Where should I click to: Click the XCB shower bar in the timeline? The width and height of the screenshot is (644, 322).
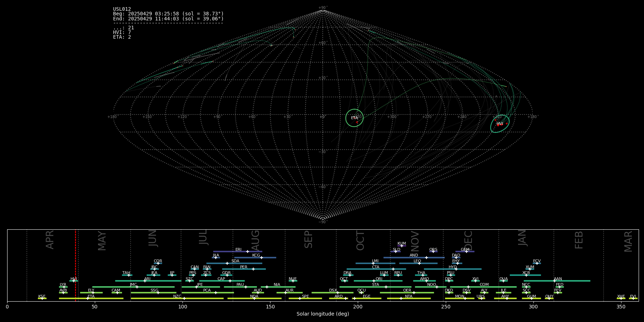(525, 275)
